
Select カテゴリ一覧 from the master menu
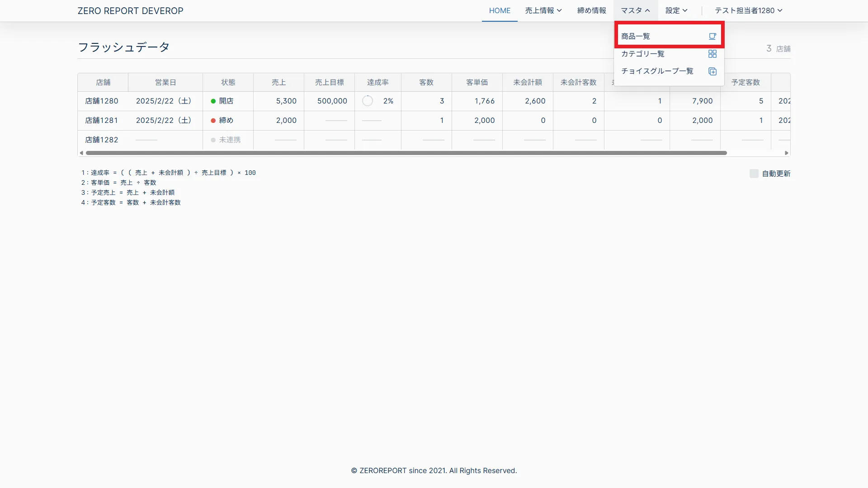(x=642, y=54)
